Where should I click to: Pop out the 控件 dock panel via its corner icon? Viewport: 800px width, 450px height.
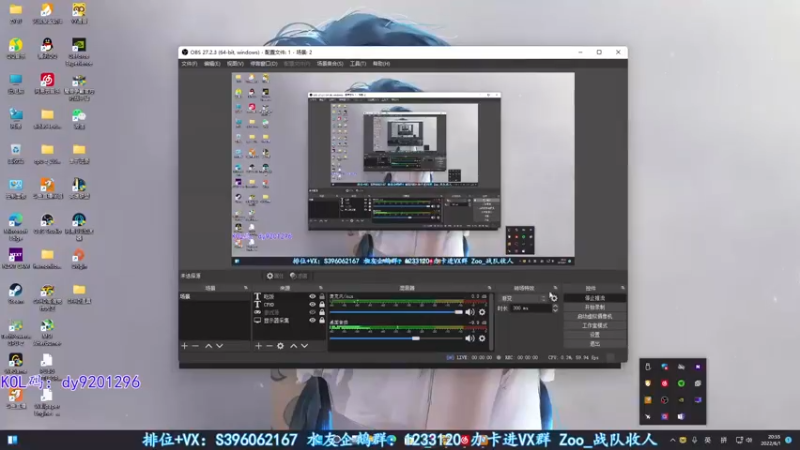(x=622, y=288)
